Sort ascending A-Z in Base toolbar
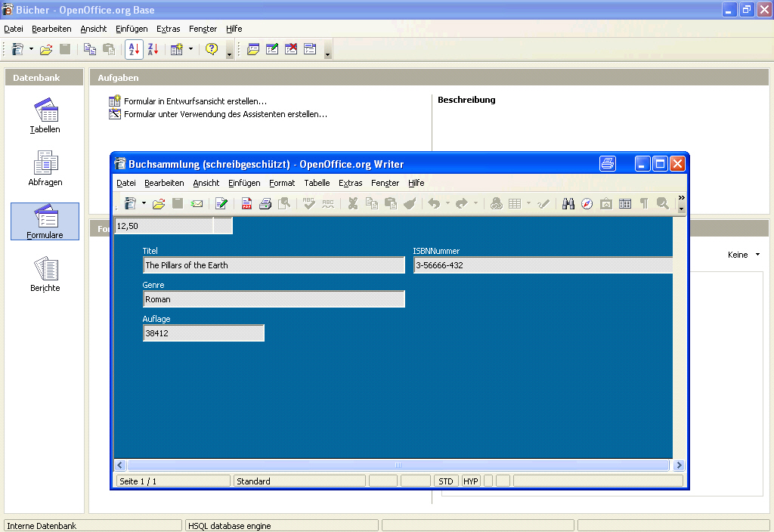Viewport: 774px width, 532px height. [x=134, y=49]
